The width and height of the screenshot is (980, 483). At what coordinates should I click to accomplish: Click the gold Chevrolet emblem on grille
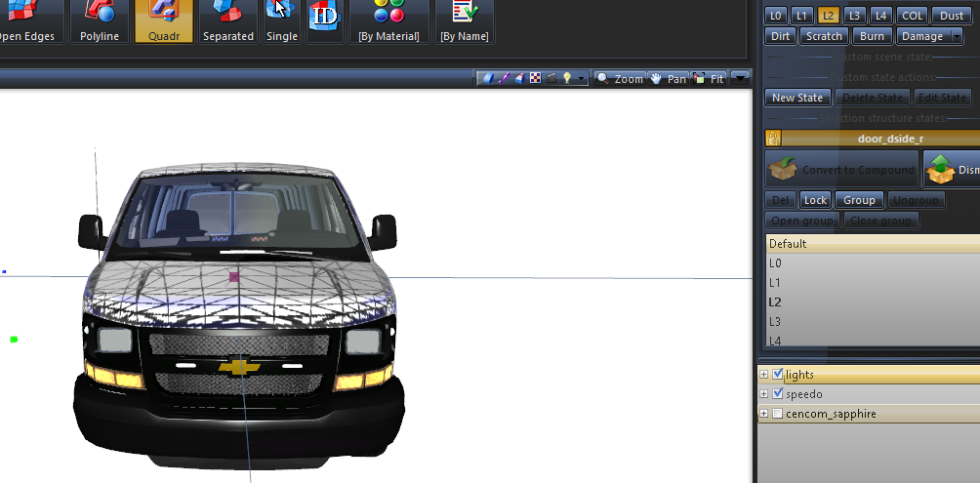[239, 368]
